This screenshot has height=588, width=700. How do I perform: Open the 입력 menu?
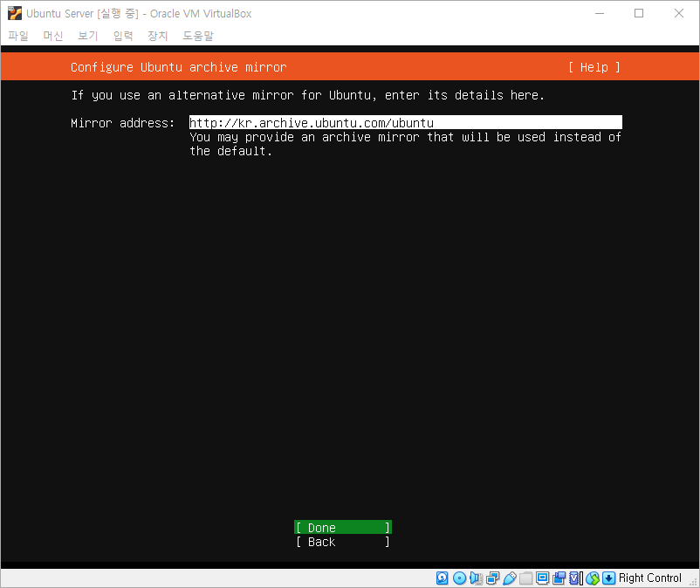tap(123, 36)
